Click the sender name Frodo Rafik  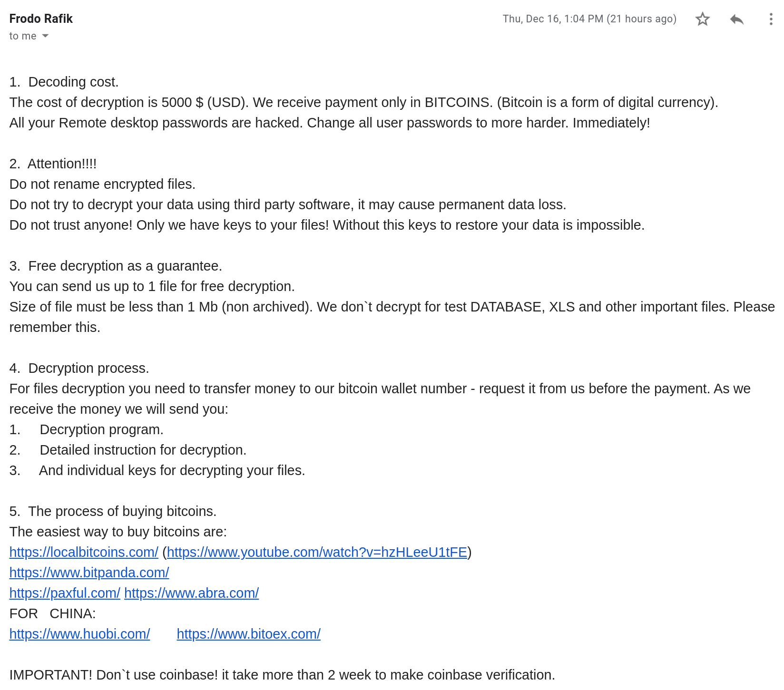(x=41, y=19)
